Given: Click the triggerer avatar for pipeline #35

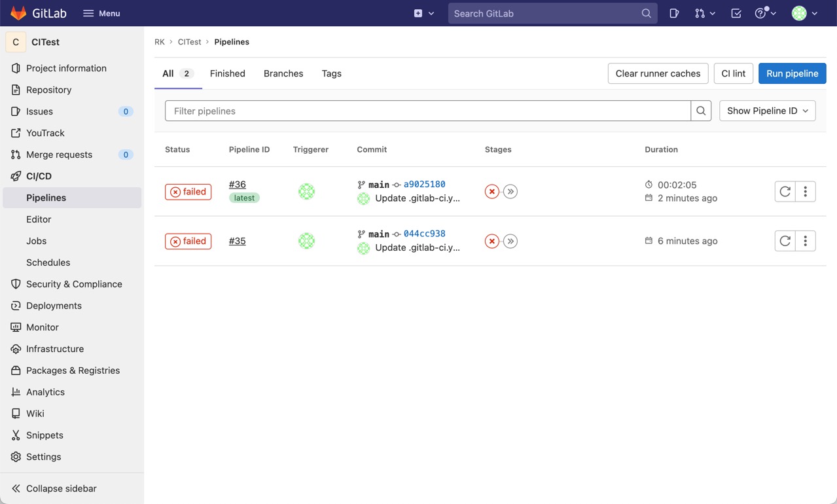Looking at the screenshot, I should 307,241.
